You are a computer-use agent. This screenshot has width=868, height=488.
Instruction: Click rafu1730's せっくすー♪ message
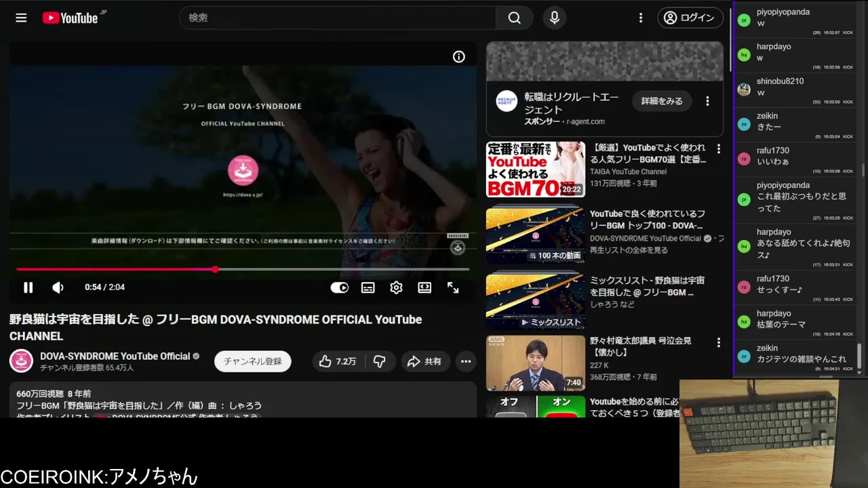click(780, 289)
